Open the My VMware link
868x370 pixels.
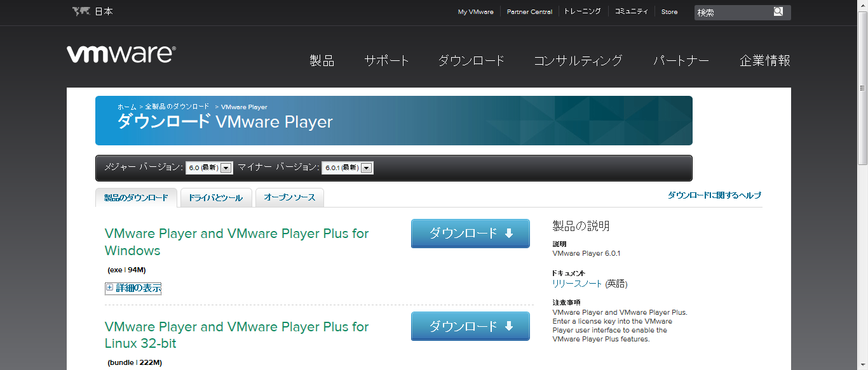tap(475, 11)
